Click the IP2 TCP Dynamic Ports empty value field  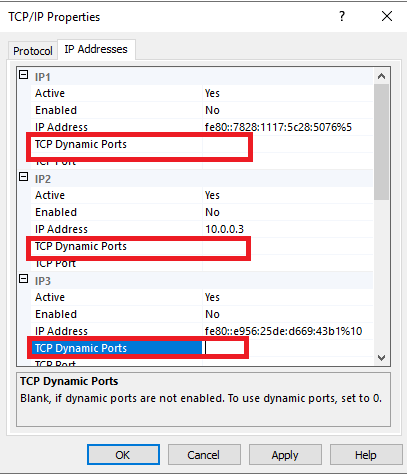pos(288,246)
